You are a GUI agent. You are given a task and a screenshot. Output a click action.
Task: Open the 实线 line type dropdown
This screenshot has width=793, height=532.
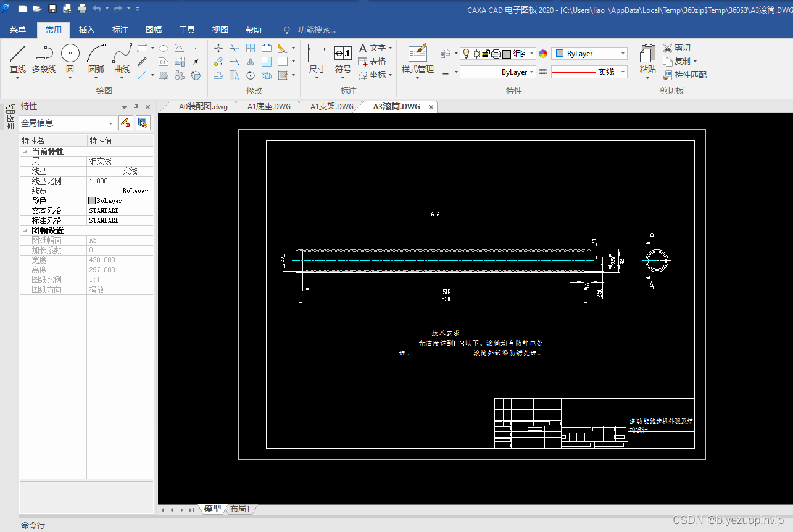click(x=589, y=72)
